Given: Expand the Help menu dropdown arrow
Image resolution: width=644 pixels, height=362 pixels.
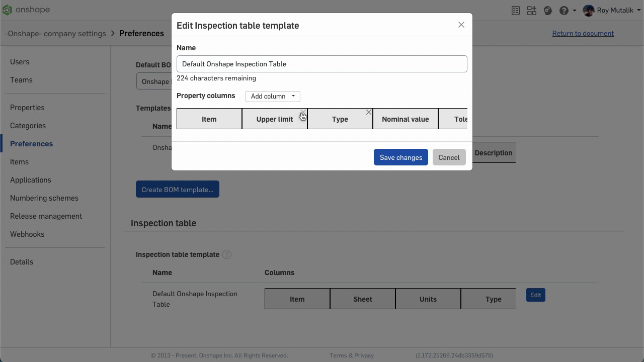Looking at the screenshot, I should pos(575,11).
